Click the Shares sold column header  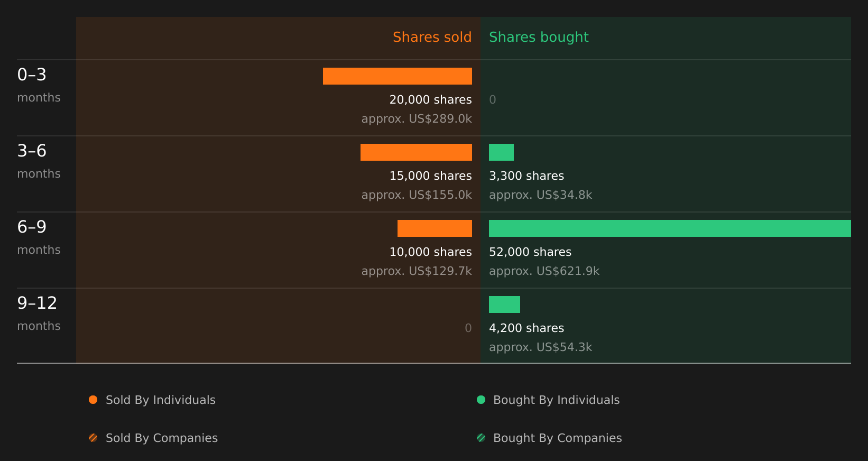click(432, 37)
